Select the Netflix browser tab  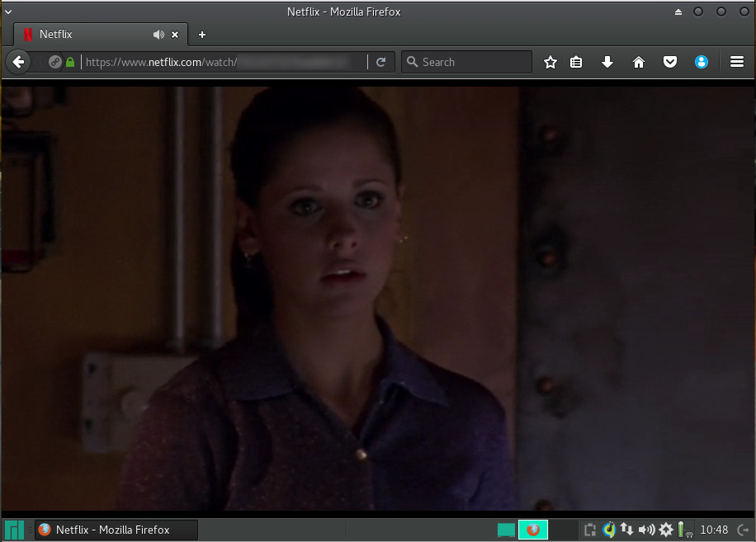click(x=83, y=35)
